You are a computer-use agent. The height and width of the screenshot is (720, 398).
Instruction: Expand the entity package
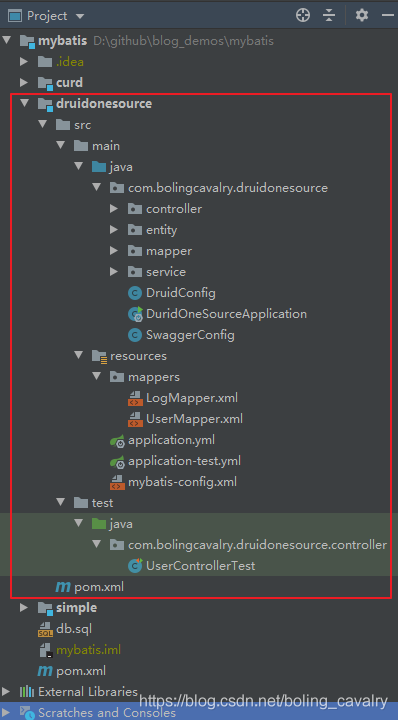pos(114,230)
